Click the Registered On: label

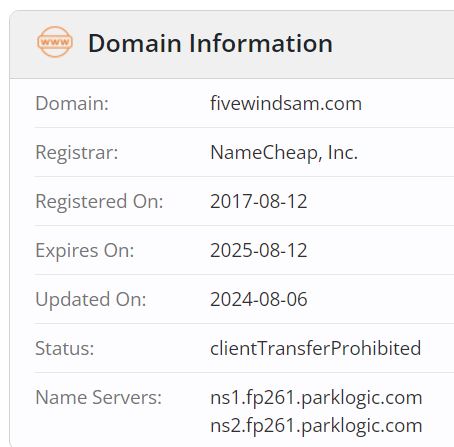pos(99,201)
